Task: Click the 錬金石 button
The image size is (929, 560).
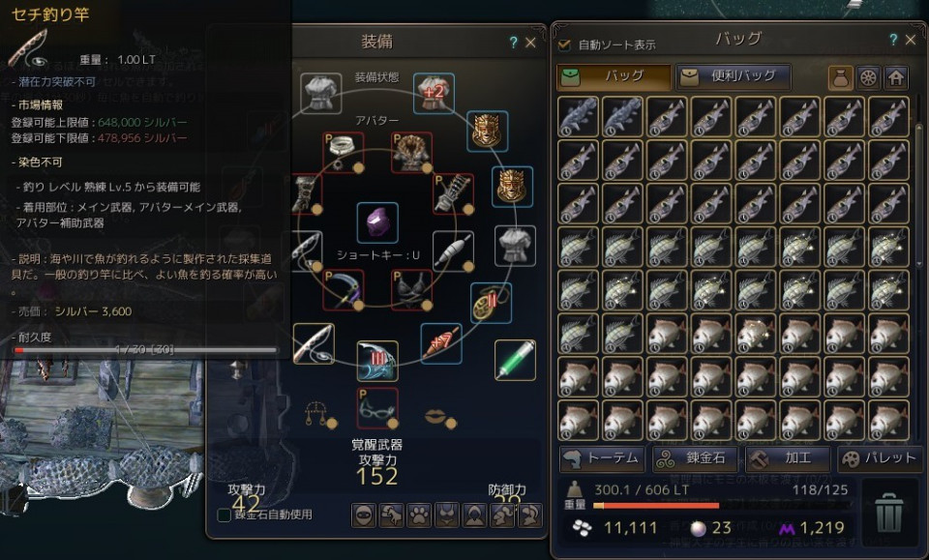Action: [x=696, y=458]
